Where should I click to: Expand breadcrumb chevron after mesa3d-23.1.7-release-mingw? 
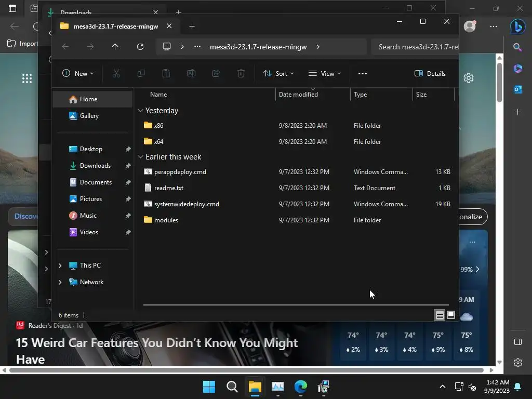pos(318,47)
